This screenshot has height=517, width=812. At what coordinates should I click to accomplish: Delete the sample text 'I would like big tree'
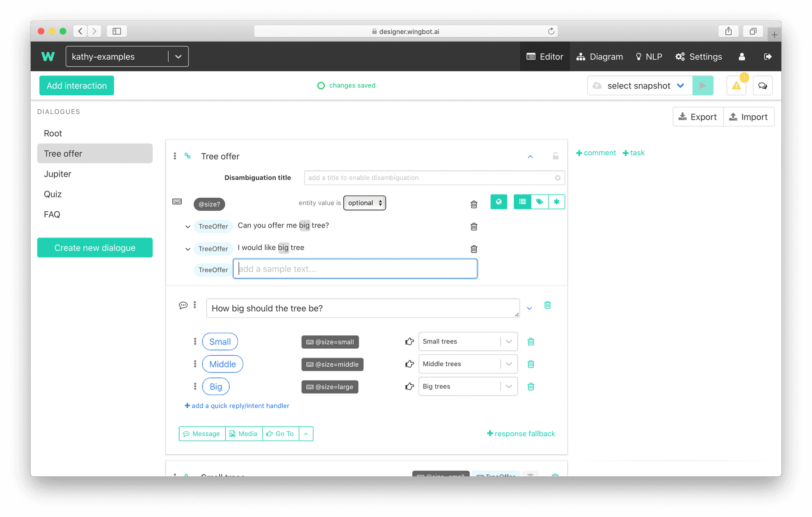(x=473, y=249)
